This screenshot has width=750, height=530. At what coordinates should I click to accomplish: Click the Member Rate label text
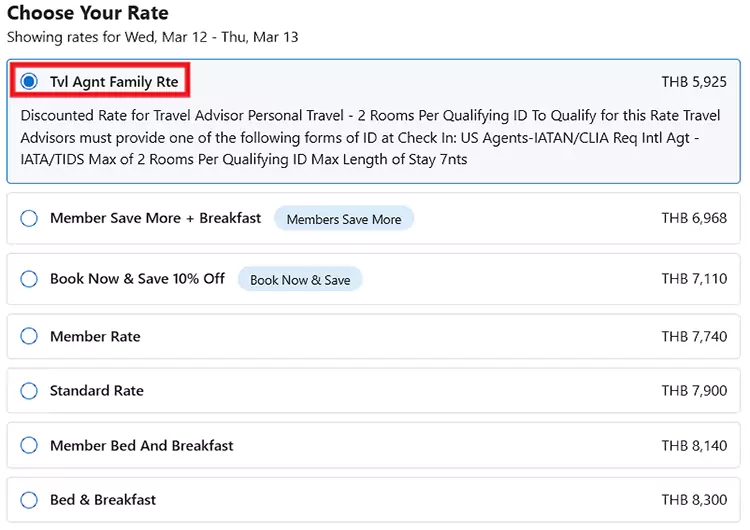(x=95, y=337)
